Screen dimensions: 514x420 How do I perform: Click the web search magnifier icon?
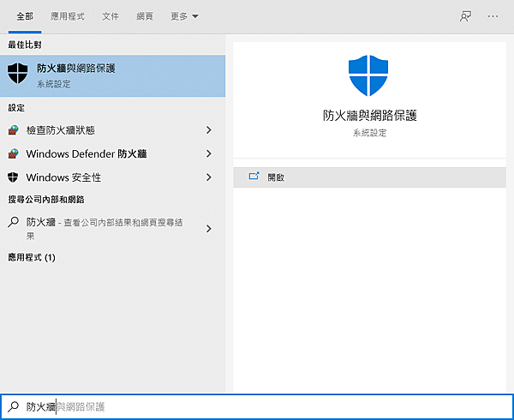pyautogui.click(x=13, y=222)
